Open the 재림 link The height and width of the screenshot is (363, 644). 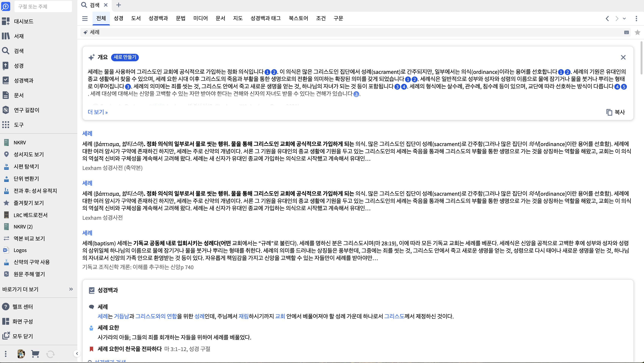click(244, 316)
